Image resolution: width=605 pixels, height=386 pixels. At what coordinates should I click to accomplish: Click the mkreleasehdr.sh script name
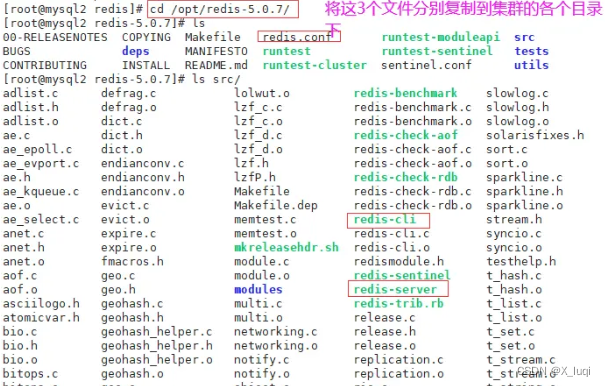[x=286, y=247]
